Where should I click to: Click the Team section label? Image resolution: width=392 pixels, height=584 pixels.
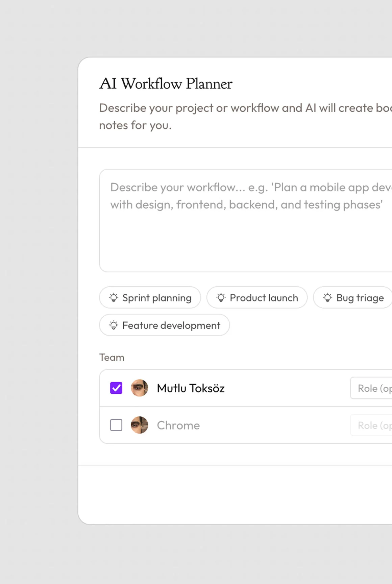[x=112, y=358]
